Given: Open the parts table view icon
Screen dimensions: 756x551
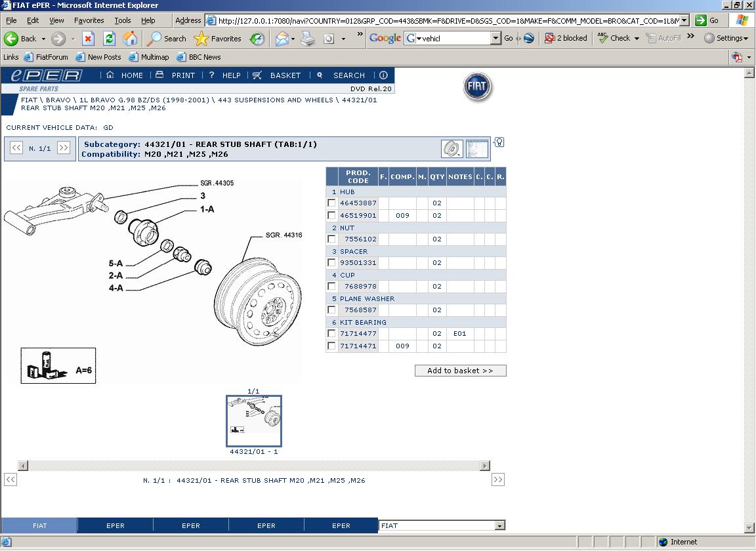Looking at the screenshot, I should [x=477, y=149].
